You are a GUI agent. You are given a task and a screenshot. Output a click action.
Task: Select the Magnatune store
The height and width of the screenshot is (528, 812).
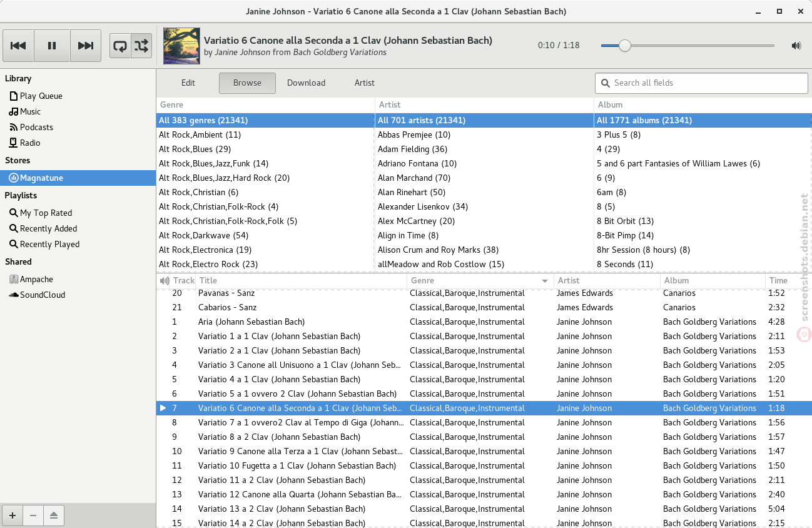tap(78, 178)
